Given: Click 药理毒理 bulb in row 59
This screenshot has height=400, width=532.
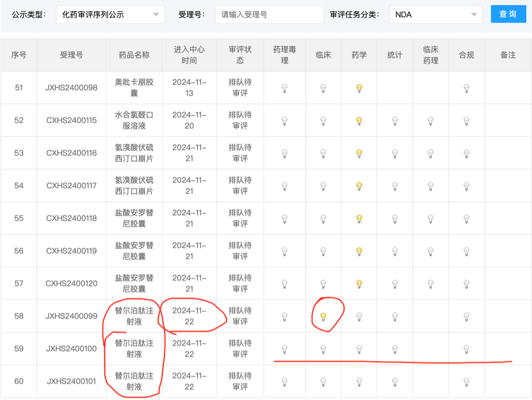Looking at the screenshot, I should tap(284, 350).
